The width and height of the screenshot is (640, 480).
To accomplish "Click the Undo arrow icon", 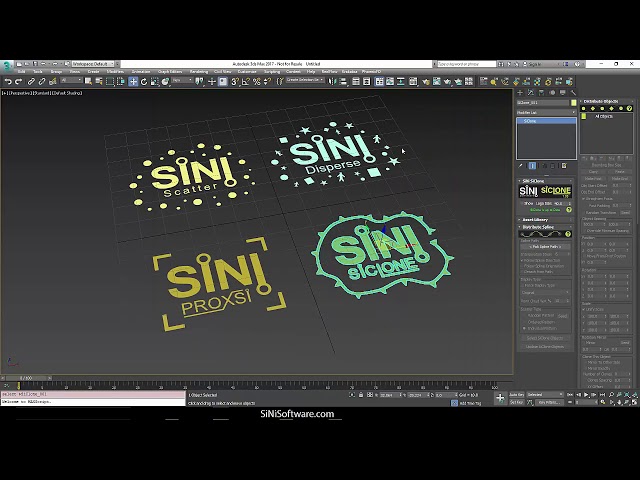I will coord(8,82).
